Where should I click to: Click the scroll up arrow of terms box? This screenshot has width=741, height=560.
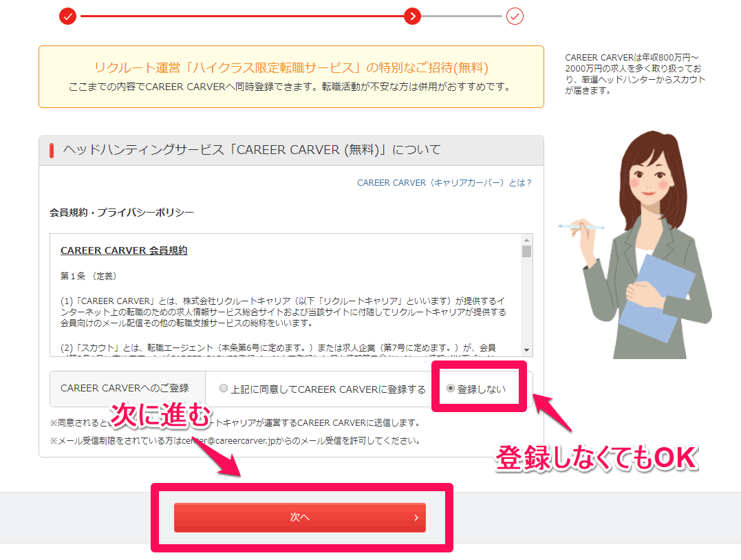[x=526, y=240]
